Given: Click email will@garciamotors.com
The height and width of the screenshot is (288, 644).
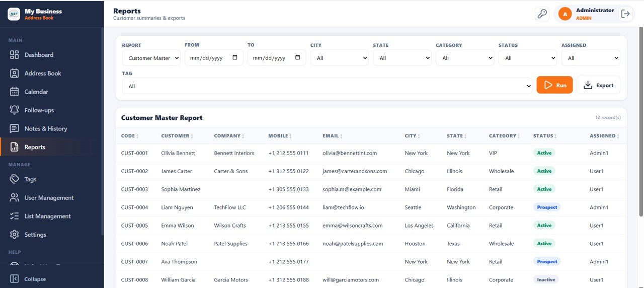Looking at the screenshot, I should tap(351, 280).
